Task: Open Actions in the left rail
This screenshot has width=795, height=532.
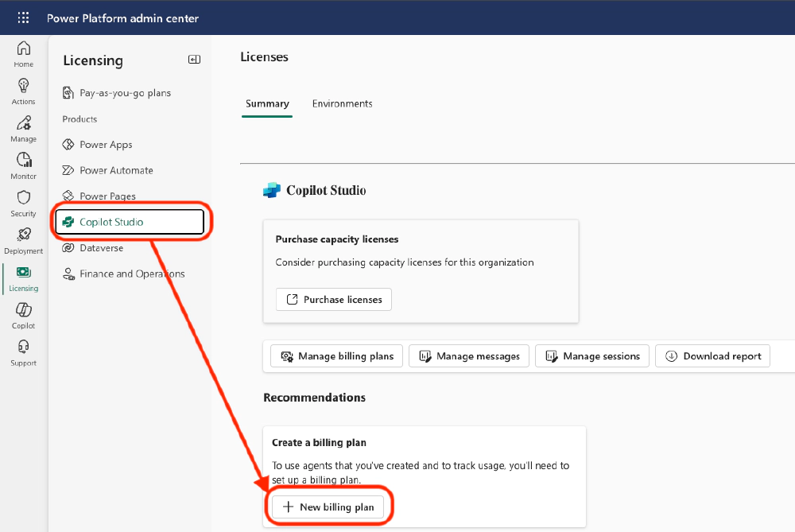Action: 23,91
